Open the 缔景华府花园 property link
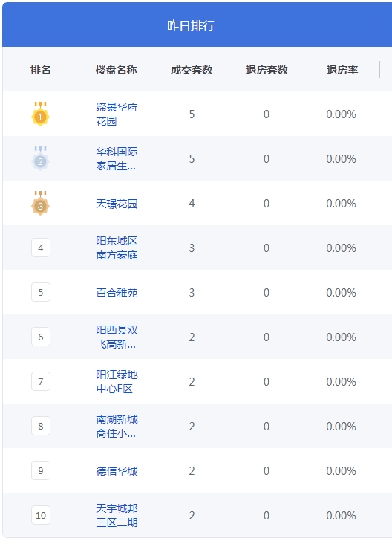392x544 pixels. (x=117, y=114)
